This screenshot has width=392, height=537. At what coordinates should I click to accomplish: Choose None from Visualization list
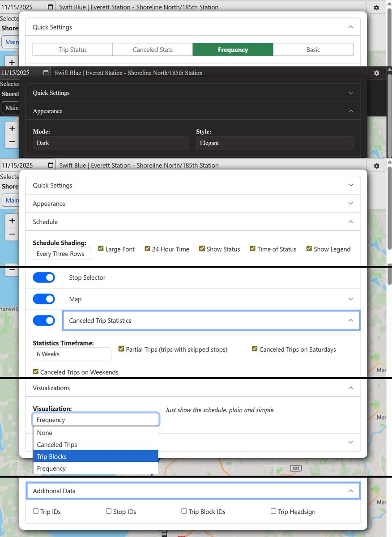[96, 433]
